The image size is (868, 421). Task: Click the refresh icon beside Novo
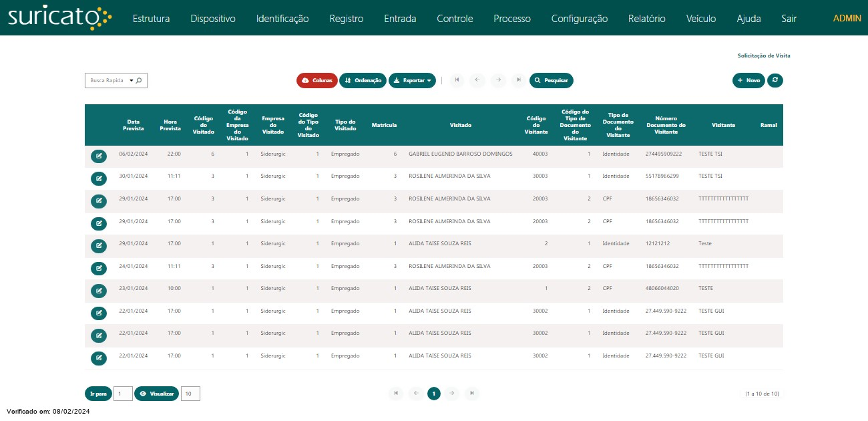coord(775,80)
